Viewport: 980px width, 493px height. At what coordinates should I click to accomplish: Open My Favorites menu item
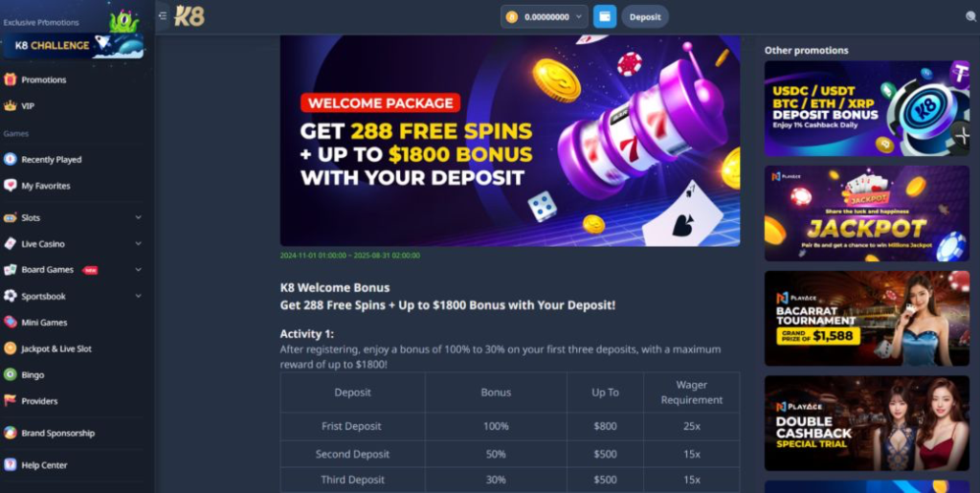pyautogui.click(x=46, y=186)
